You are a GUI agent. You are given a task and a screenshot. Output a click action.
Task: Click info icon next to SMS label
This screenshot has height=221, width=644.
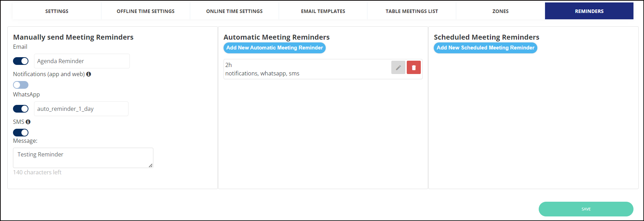pyautogui.click(x=28, y=122)
